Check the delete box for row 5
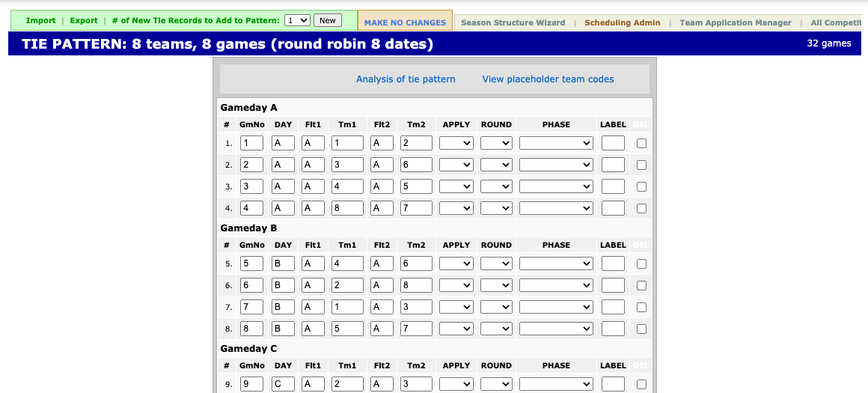The height and width of the screenshot is (393, 868). (641, 263)
